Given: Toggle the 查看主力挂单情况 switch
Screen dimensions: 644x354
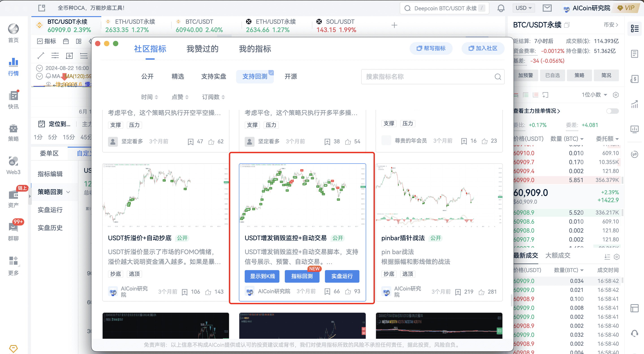Looking at the screenshot, I should [x=612, y=111].
